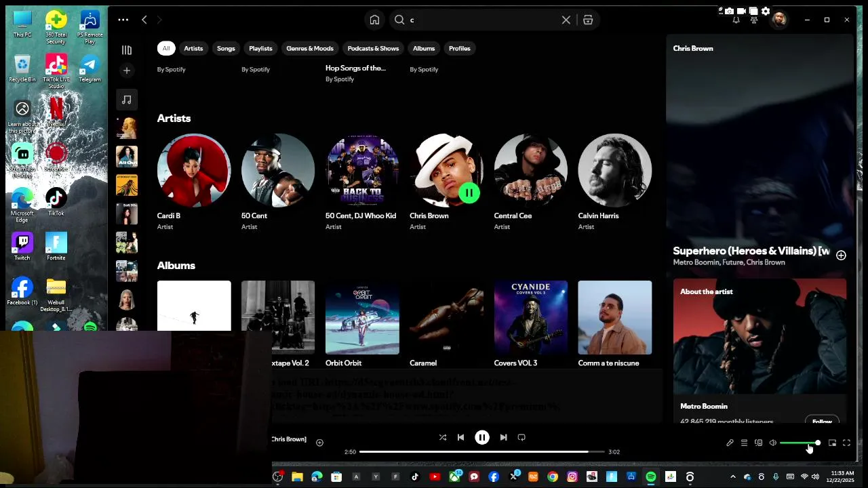Toggle the Queue icon
The height and width of the screenshot is (488, 868).
click(744, 443)
